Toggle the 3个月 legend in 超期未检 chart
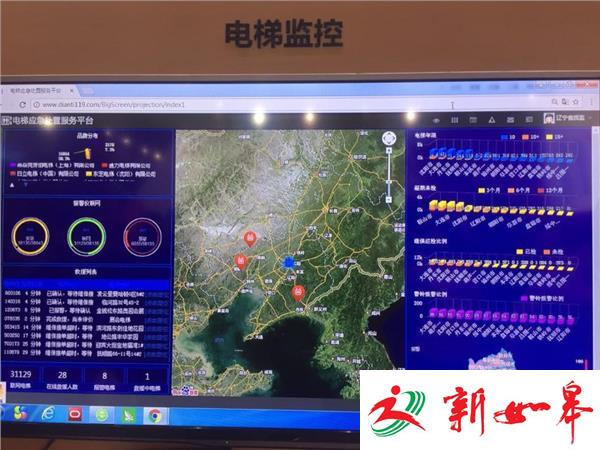This screenshot has width=600, height=450. pyautogui.click(x=488, y=188)
